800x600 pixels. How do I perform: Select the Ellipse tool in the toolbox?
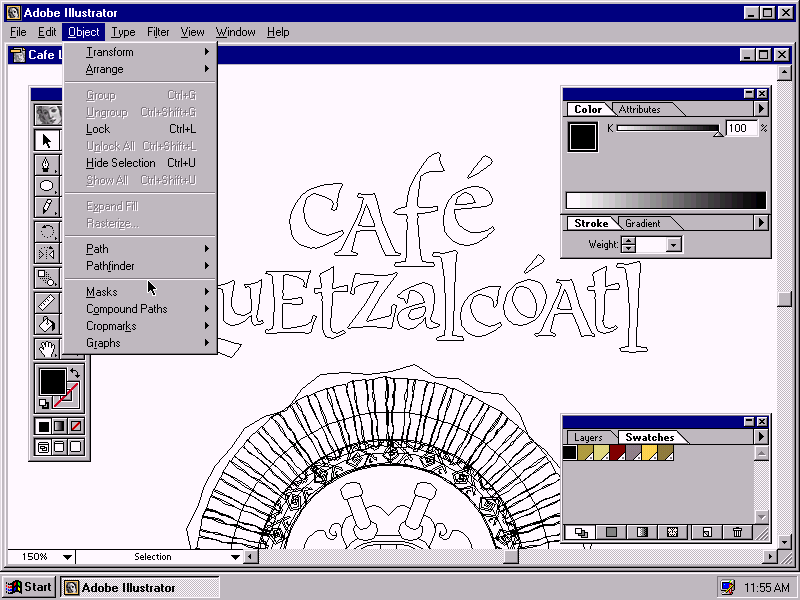pyautogui.click(x=47, y=186)
